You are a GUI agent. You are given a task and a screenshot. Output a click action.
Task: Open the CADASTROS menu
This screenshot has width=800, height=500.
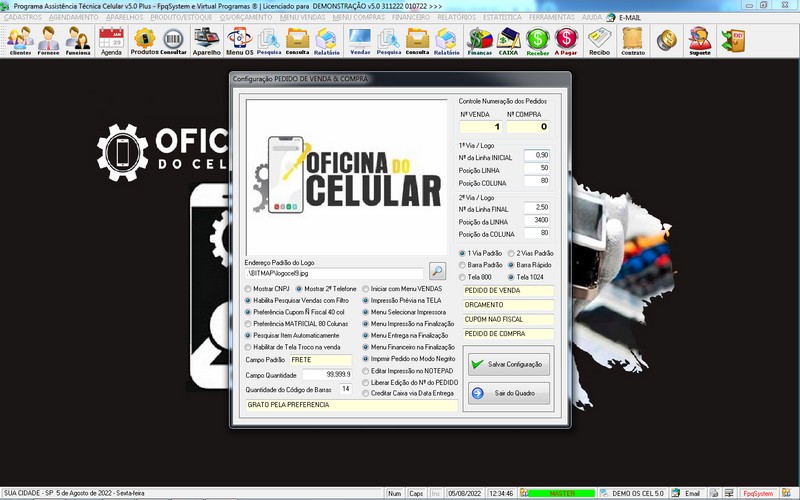point(22,17)
